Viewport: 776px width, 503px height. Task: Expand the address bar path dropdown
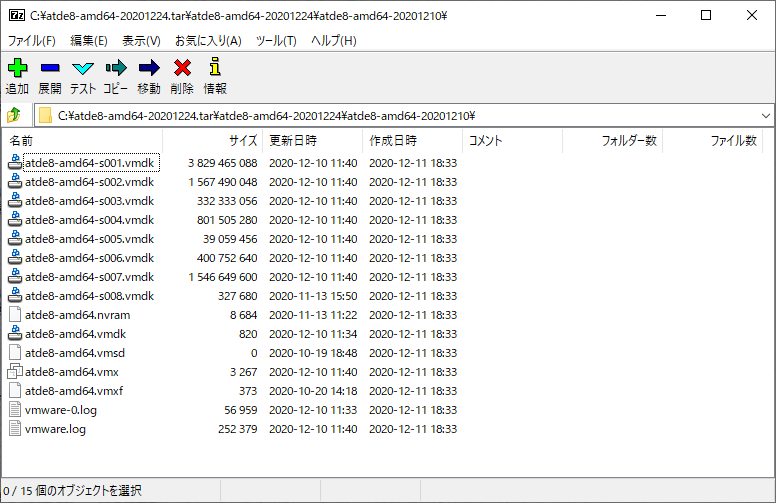pyautogui.click(x=764, y=115)
